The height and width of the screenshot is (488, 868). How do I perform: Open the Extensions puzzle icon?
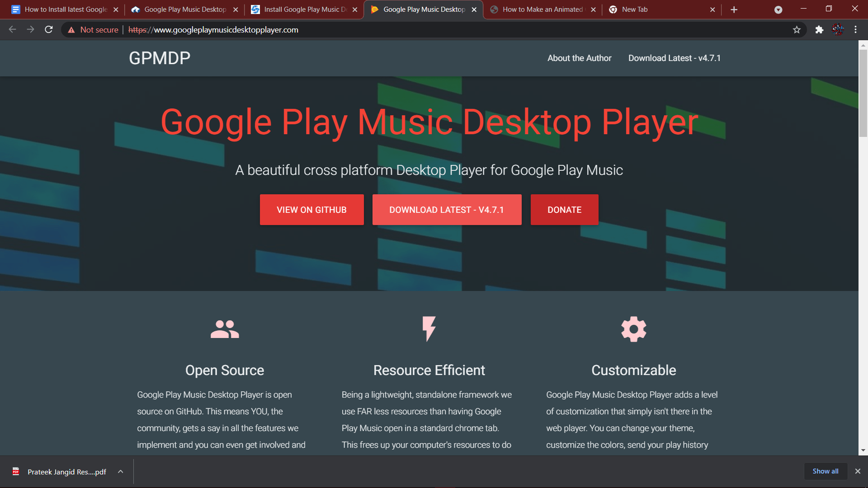tap(819, 30)
